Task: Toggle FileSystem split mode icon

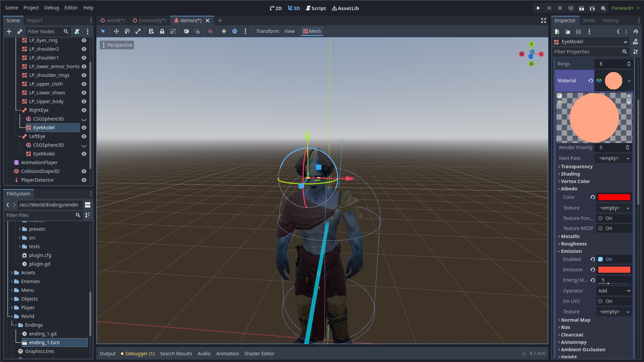Action: (88, 205)
